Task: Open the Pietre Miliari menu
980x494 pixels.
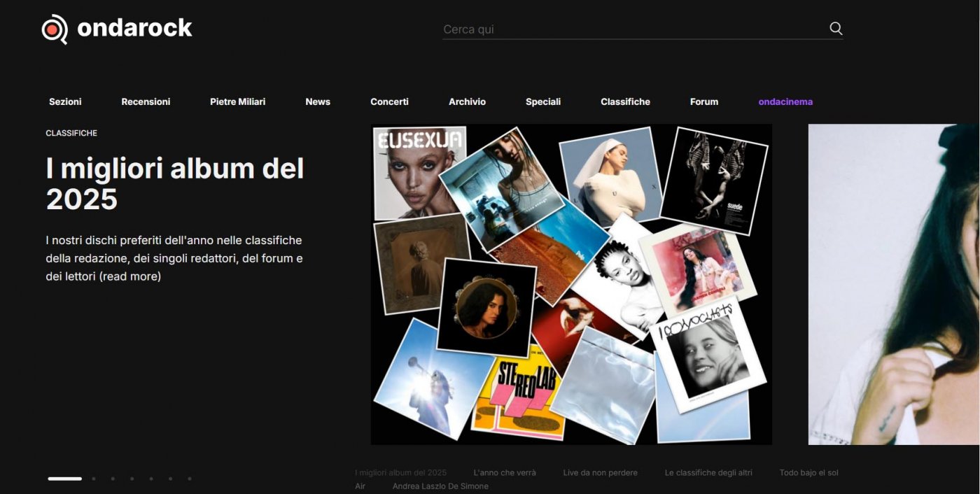Action: point(238,101)
